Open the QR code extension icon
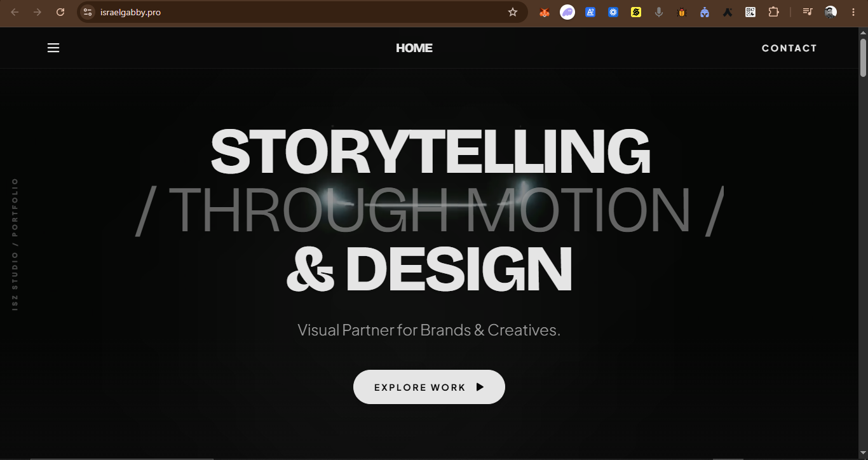 pyautogui.click(x=750, y=12)
